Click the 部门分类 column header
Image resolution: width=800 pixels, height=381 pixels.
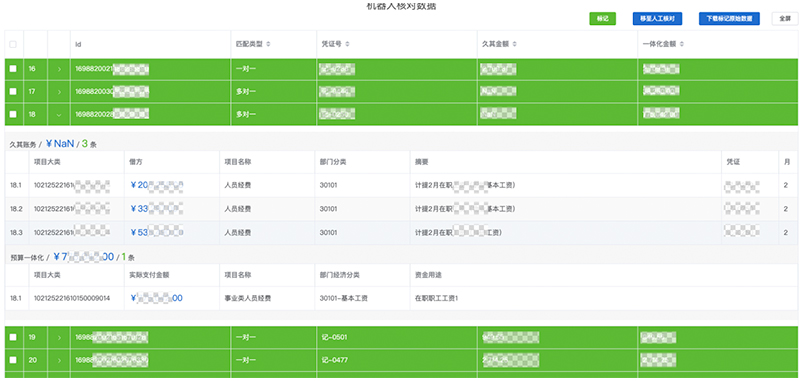coord(333,162)
